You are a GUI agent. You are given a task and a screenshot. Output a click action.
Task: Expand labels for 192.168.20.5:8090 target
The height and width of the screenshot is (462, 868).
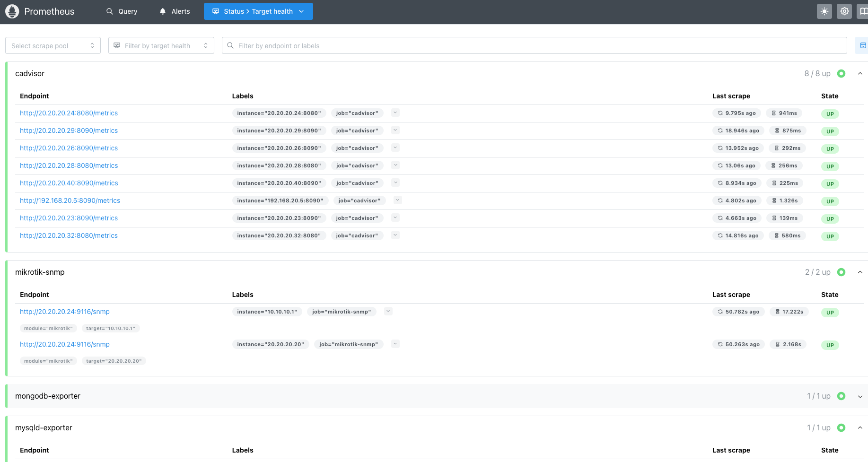point(398,200)
